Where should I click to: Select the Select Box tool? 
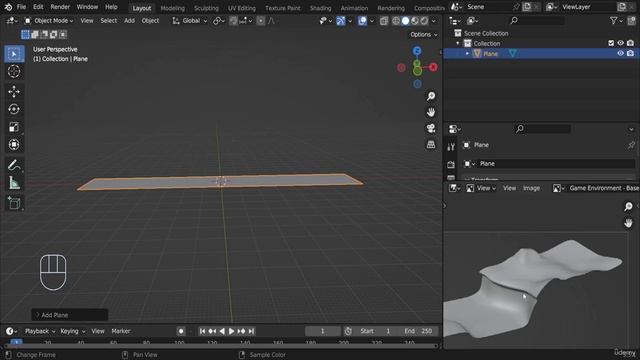pyautogui.click(x=14, y=54)
